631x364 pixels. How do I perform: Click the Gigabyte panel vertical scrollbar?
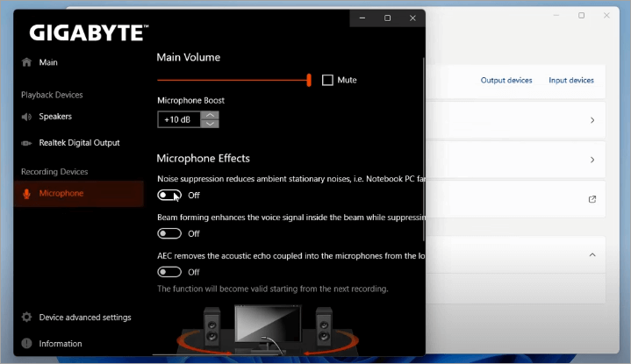[423, 149]
